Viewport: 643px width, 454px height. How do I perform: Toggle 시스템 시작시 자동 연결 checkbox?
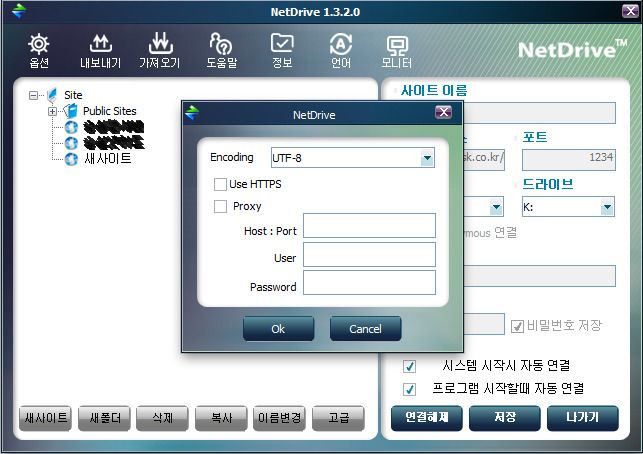coord(409,366)
